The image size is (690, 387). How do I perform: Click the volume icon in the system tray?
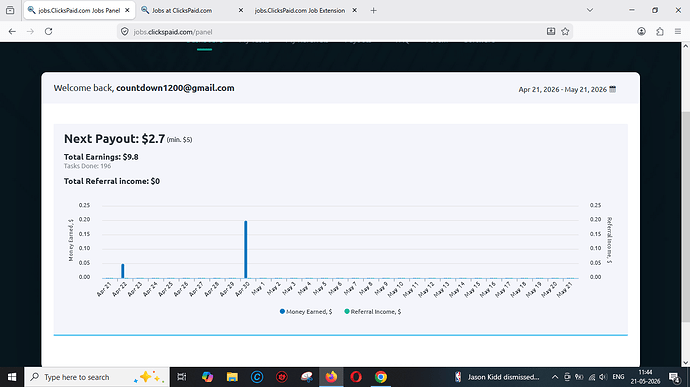pyautogui.click(x=603, y=377)
